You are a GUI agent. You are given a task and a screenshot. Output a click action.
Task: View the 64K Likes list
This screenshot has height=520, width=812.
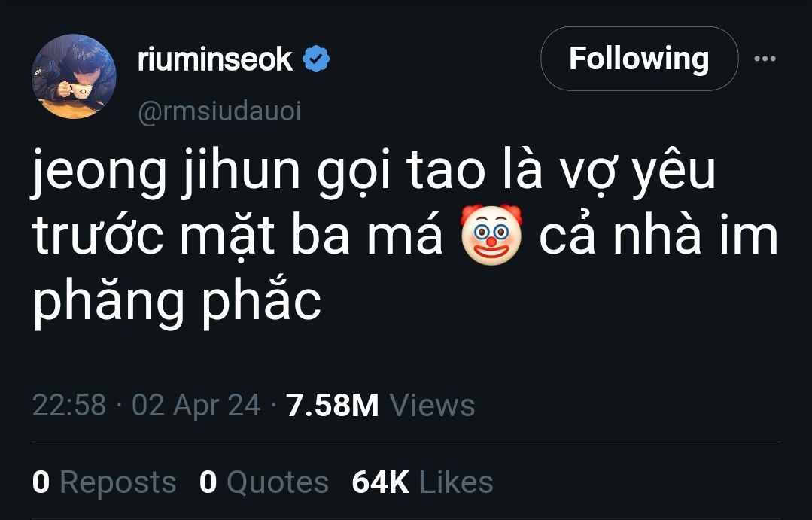pyautogui.click(x=423, y=482)
